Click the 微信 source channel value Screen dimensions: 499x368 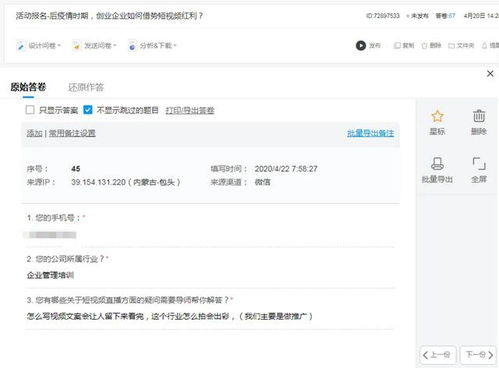point(263,182)
